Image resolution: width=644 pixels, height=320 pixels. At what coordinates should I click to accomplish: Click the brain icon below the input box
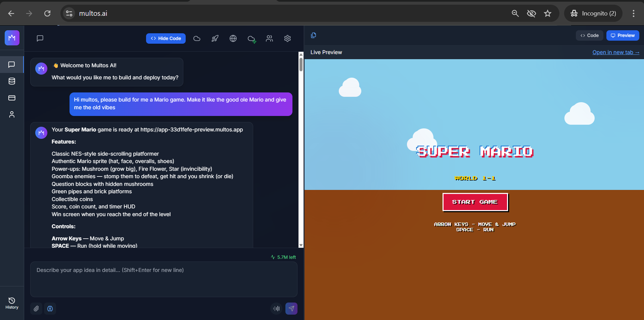coord(50,309)
